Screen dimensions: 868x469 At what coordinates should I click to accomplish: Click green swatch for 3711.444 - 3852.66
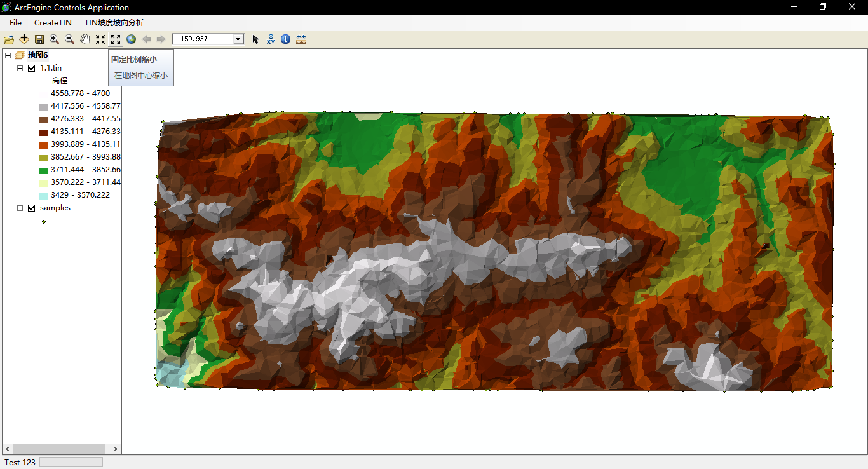[44, 170]
